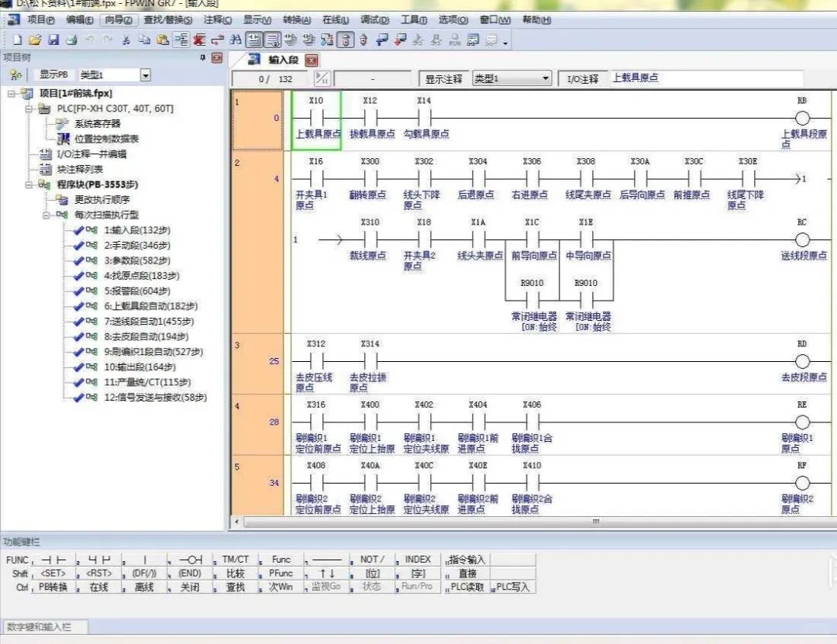
Task: Click the binoculars Find icon
Action: tap(236, 40)
